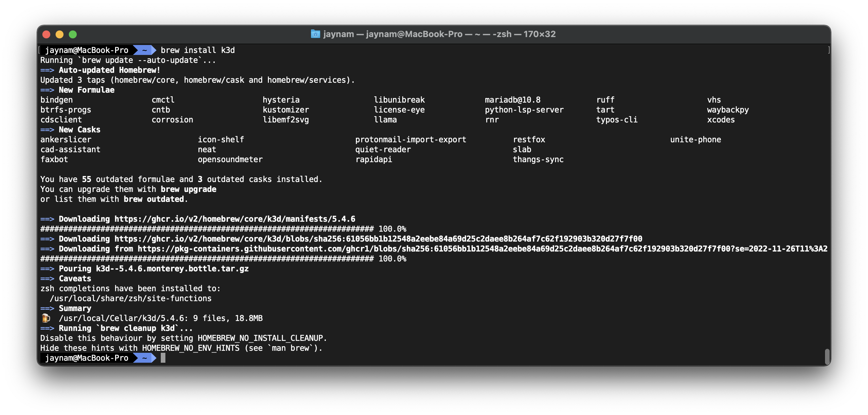Image resolution: width=868 pixels, height=415 pixels.
Task: Click bold 'brew outdated' command text
Action: click(153, 199)
